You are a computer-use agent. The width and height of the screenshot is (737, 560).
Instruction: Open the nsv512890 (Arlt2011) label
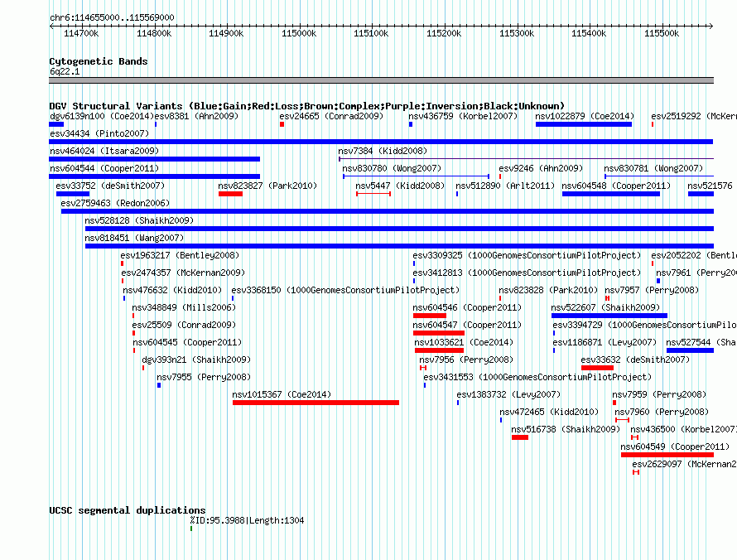(505, 186)
